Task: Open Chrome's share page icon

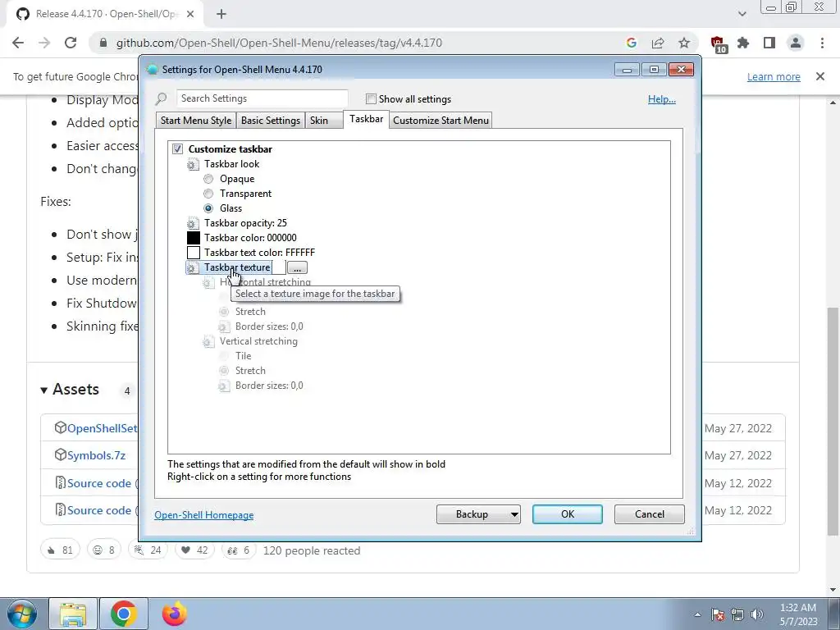Action: 658,43
